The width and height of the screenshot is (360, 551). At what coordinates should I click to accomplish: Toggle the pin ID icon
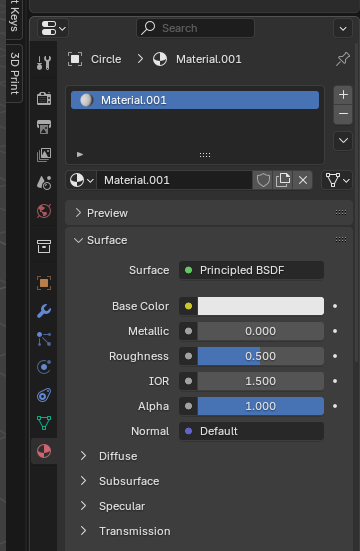[343, 59]
